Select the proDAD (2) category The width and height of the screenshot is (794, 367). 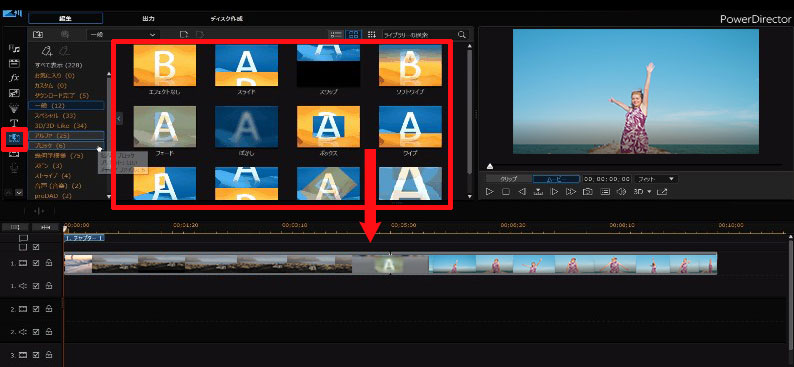coord(53,195)
